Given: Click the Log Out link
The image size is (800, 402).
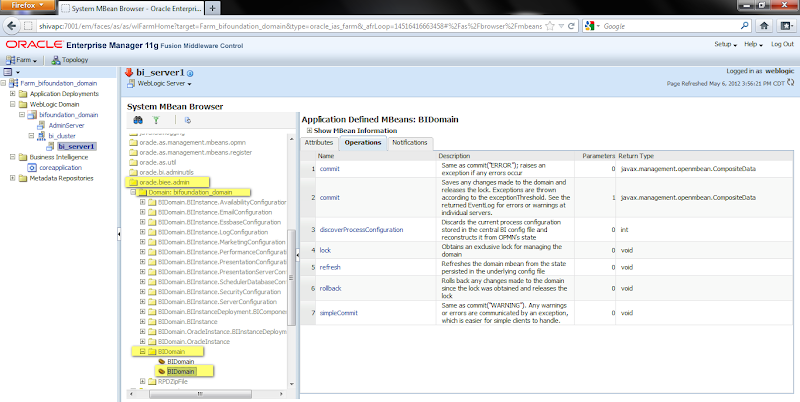Looking at the screenshot, I should 782,44.
